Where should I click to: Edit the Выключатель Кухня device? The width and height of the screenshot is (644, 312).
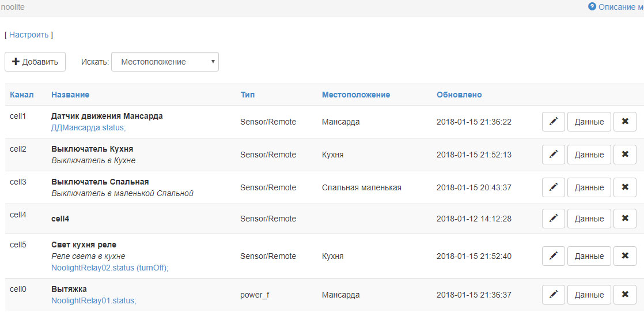tap(553, 155)
